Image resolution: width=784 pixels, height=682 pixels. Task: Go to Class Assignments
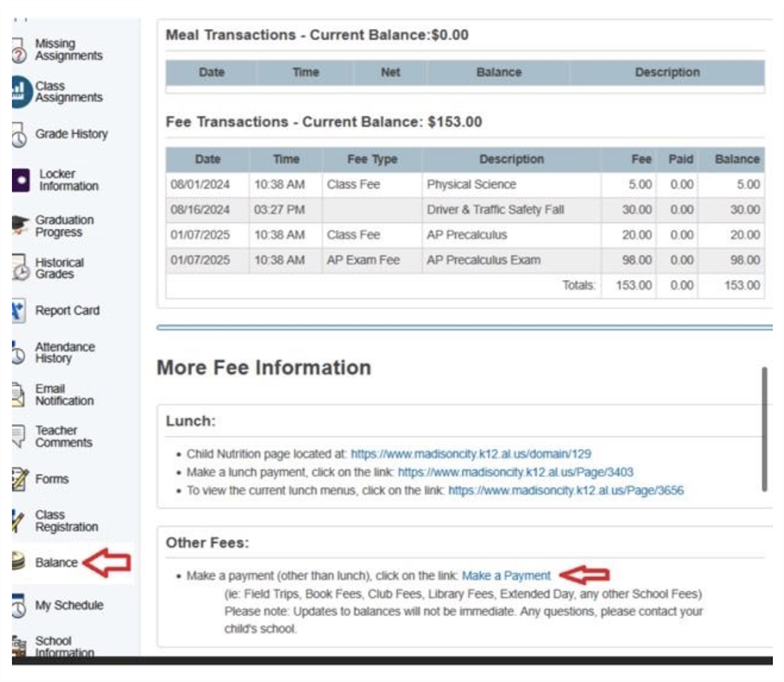(x=68, y=92)
